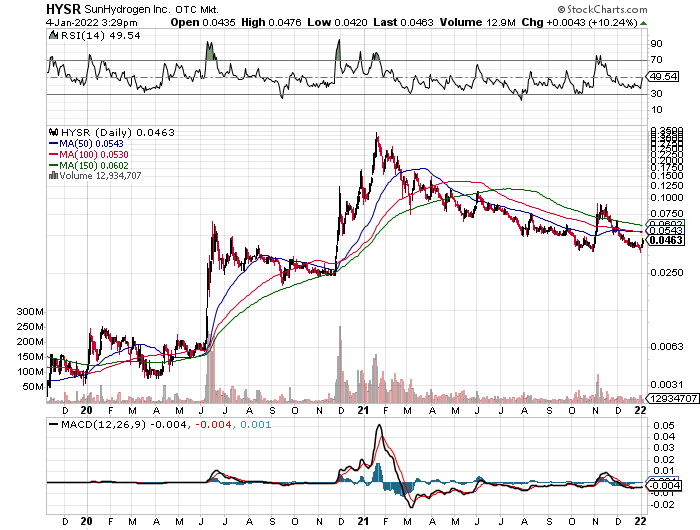Click the 10 label on RSI axis

click(656, 110)
